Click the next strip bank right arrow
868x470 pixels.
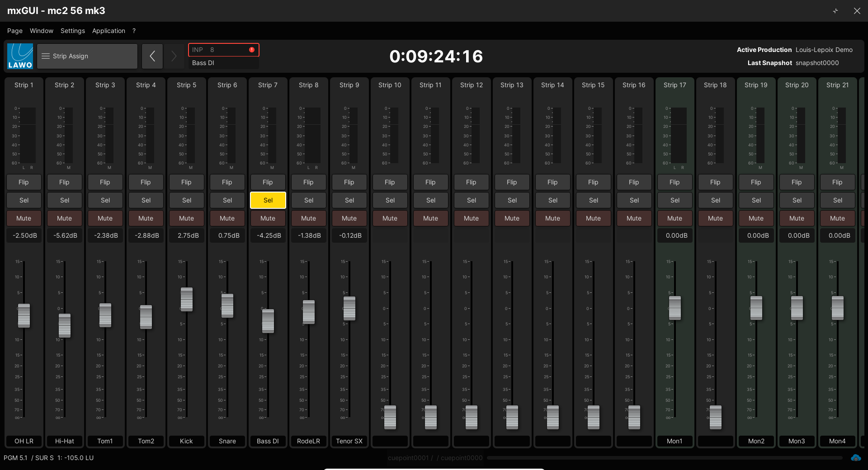tap(174, 56)
